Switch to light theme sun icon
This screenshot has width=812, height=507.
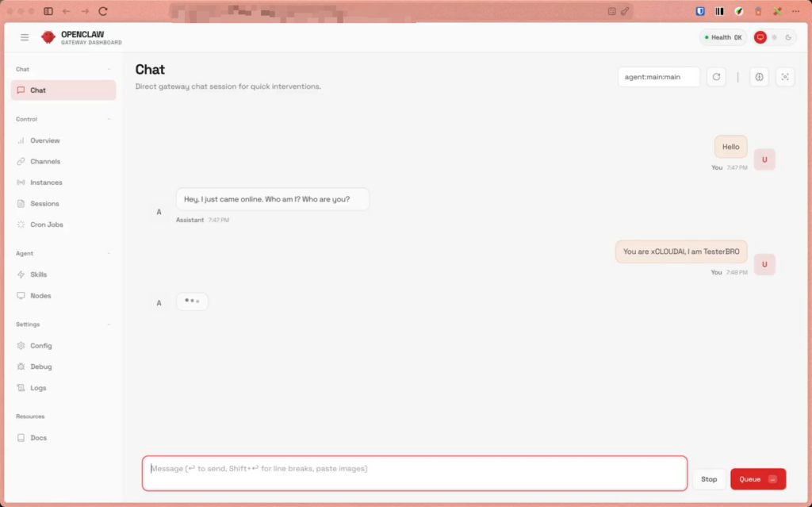point(774,37)
